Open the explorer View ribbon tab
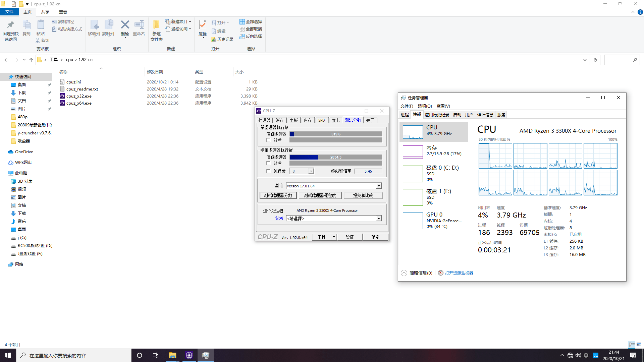This screenshot has width=644, height=362. (63, 12)
